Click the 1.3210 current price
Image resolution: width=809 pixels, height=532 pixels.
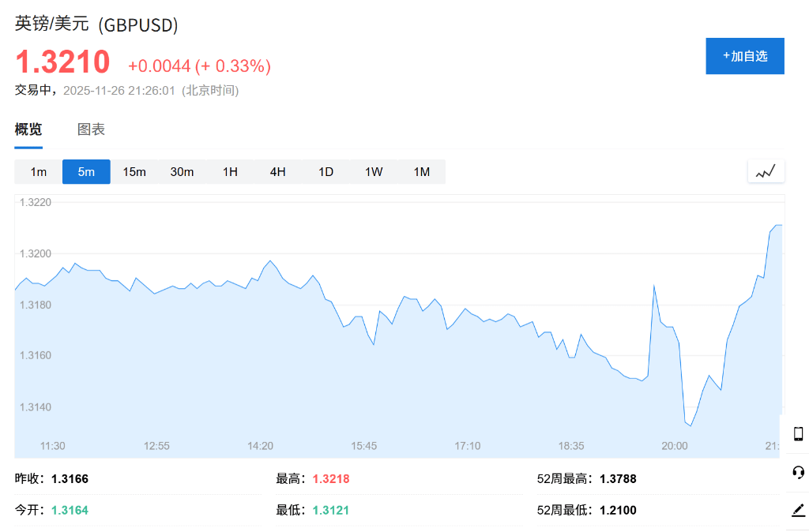62,63
